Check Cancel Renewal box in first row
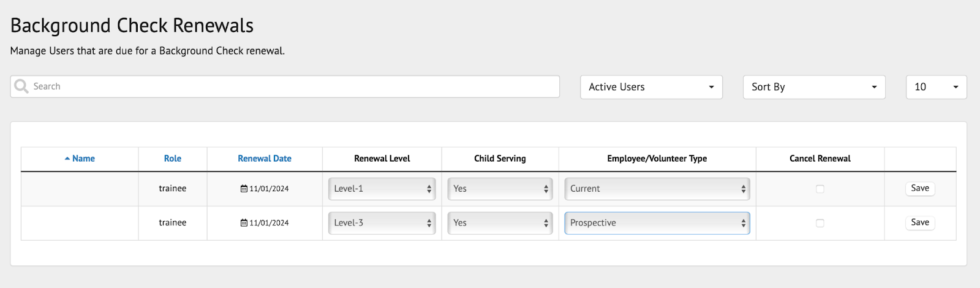Viewport: 980px width, 288px height. (x=820, y=189)
